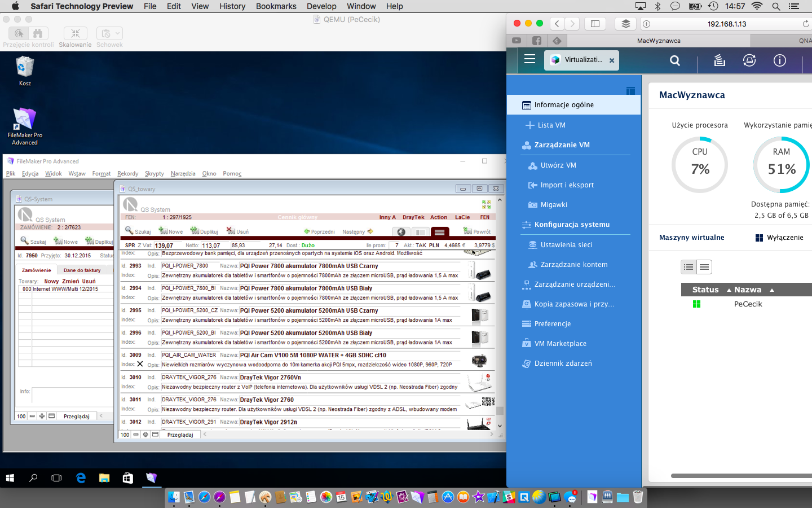Image resolution: width=812 pixels, height=508 pixels.
Task: Click Powrót in QS_towary toolbar
Action: [476, 231]
